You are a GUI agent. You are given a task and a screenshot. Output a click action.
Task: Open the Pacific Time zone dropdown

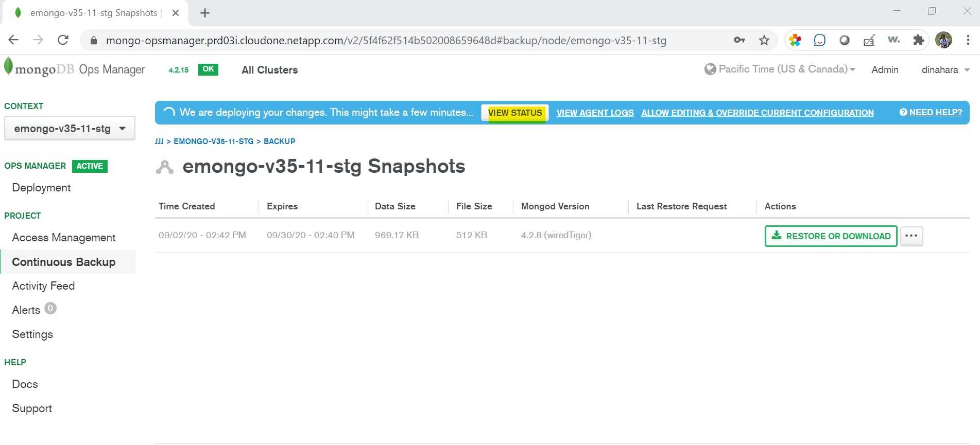(787, 69)
